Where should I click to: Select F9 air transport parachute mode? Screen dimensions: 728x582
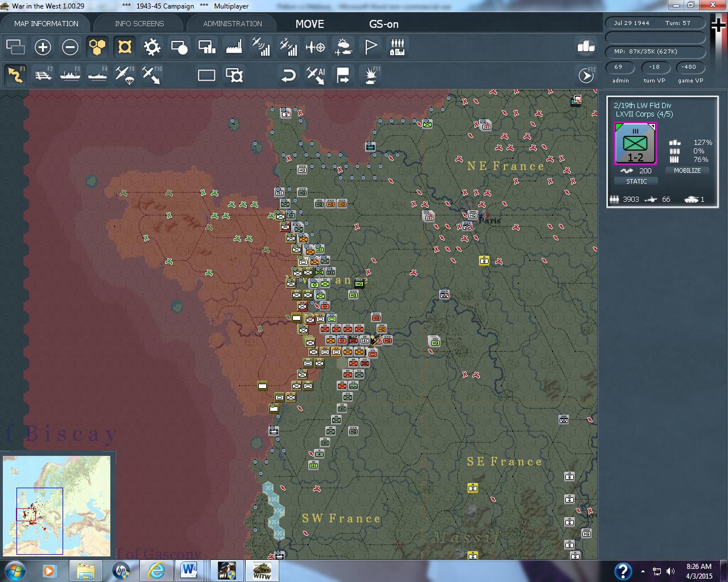(125, 75)
